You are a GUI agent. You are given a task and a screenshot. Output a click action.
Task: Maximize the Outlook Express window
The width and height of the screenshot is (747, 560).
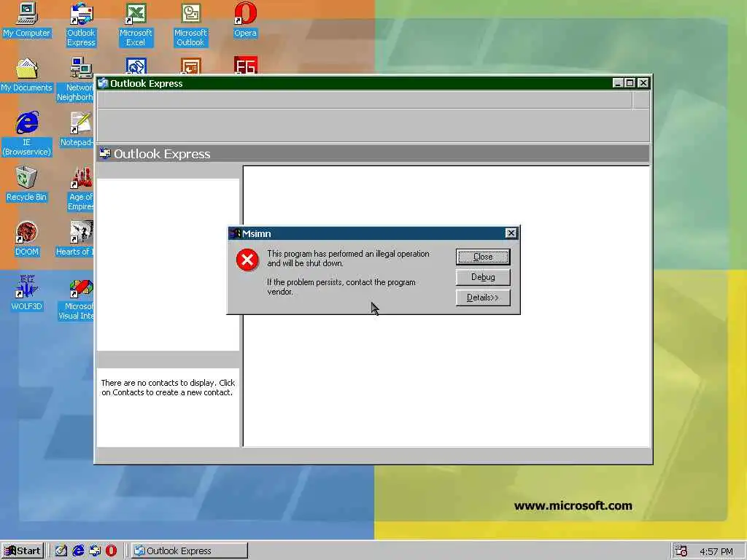630,83
